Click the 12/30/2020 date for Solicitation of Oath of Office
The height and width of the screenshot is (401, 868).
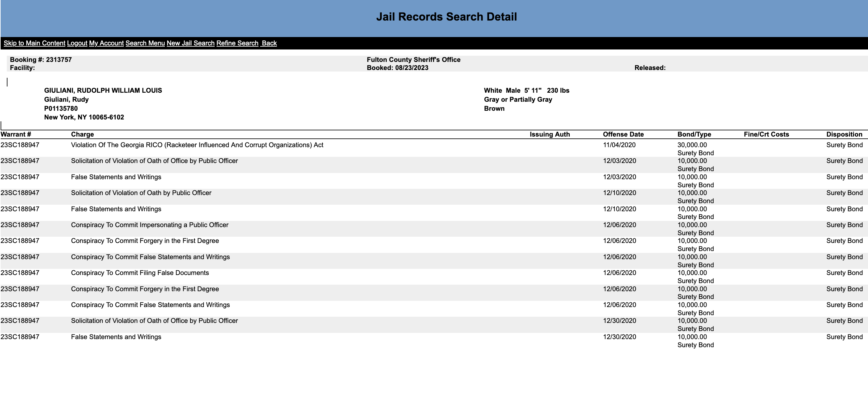pyautogui.click(x=619, y=320)
